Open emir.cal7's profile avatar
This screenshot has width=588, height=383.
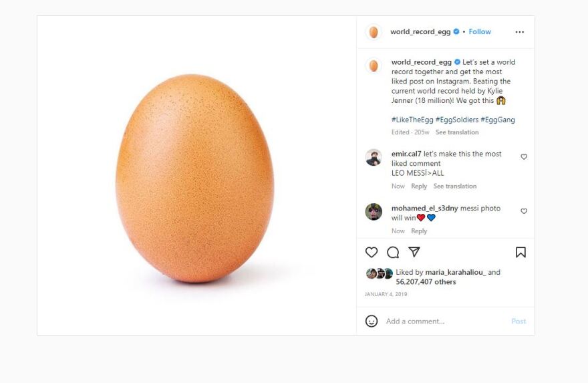coord(374,158)
